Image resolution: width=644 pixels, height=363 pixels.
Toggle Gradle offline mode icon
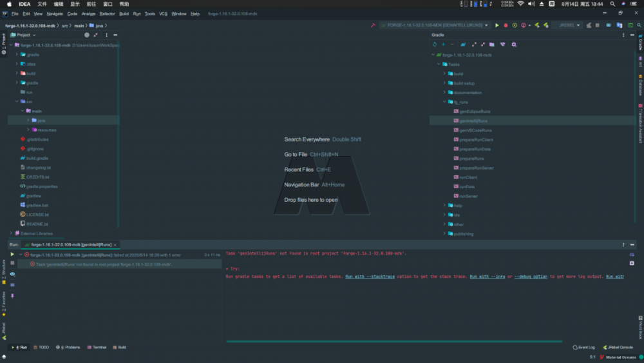coord(503,44)
